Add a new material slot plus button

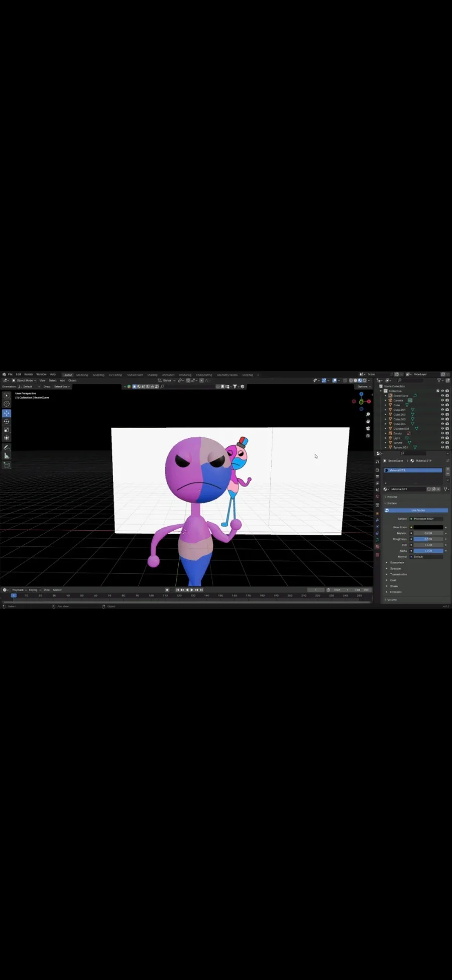447,469
